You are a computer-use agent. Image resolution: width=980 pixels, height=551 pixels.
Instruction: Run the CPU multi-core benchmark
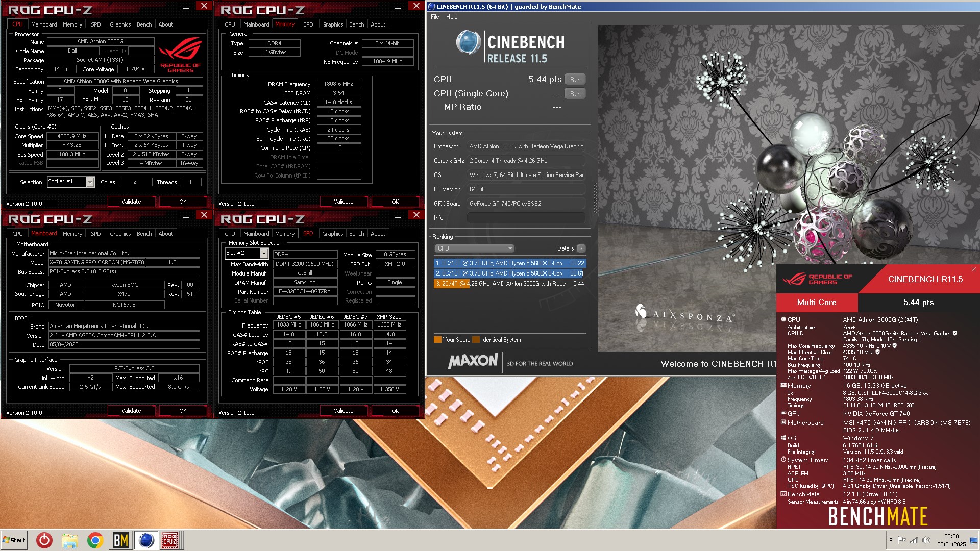(x=575, y=80)
